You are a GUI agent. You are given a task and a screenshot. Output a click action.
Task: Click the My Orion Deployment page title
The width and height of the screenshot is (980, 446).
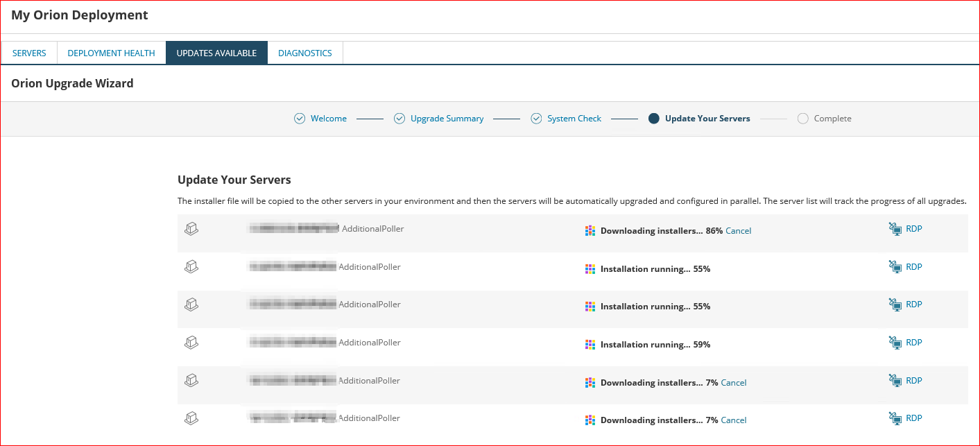point(80,15)
